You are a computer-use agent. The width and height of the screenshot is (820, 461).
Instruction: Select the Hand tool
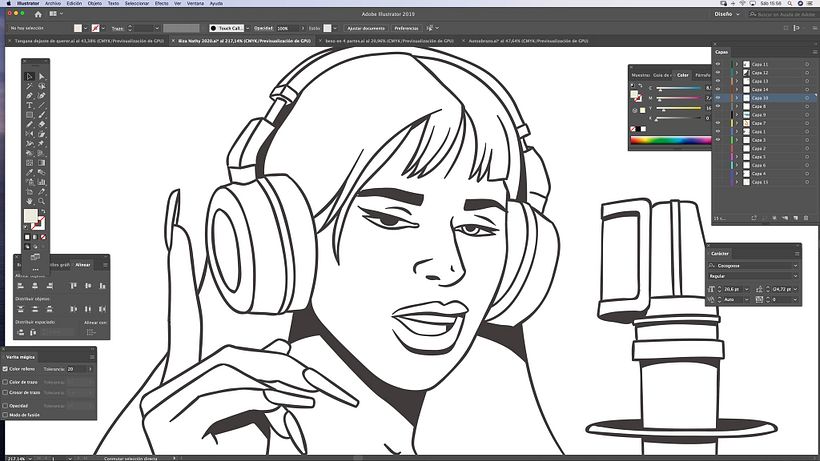[x=29, y=201]
